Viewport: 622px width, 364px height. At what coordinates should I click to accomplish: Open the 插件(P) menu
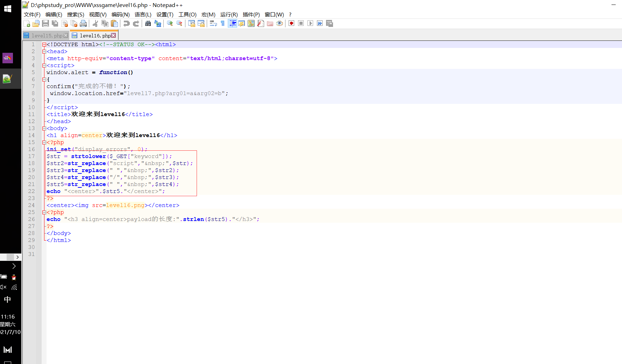coord(251,14)
